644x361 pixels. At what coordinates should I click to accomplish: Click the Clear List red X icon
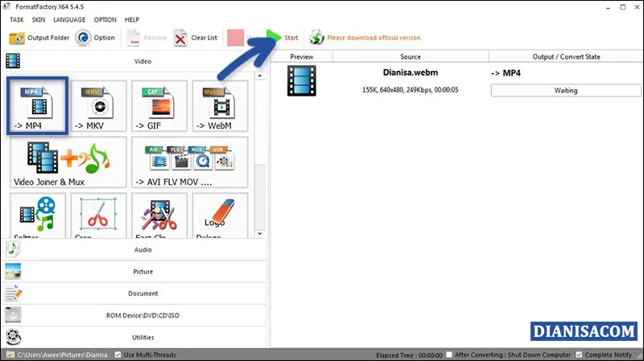coord(180,38)
